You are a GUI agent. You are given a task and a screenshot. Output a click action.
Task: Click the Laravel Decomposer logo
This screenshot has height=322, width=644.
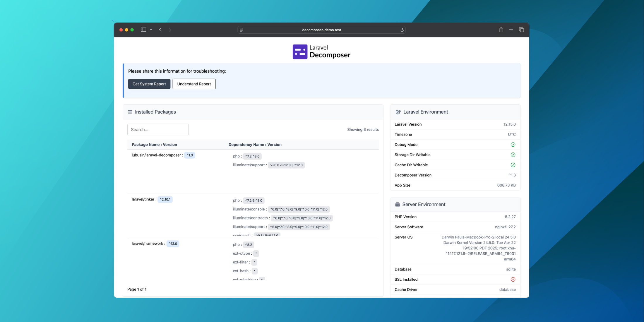tap(321, 52)
